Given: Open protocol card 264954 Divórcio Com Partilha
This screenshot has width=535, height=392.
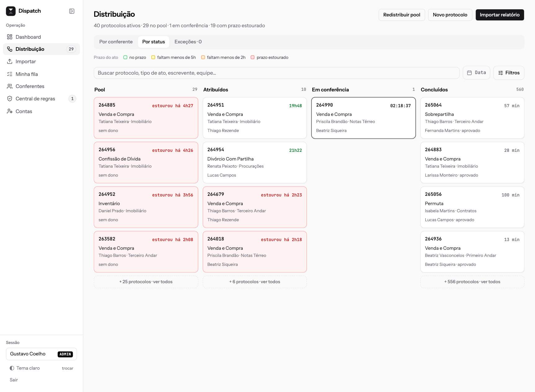Looking at the screenshot, I should point(255,163).
